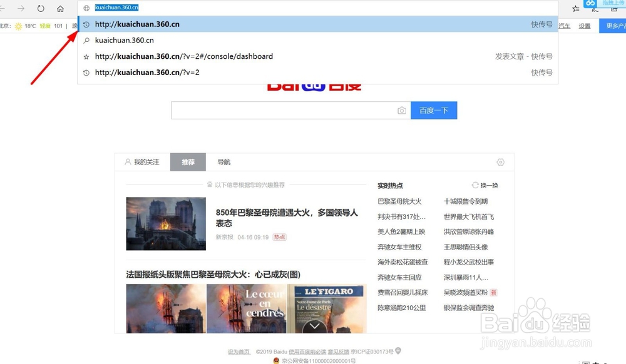Click the first burning spire image thumbnail
This screenshot has height=364, width=626.
coord(166,308)
